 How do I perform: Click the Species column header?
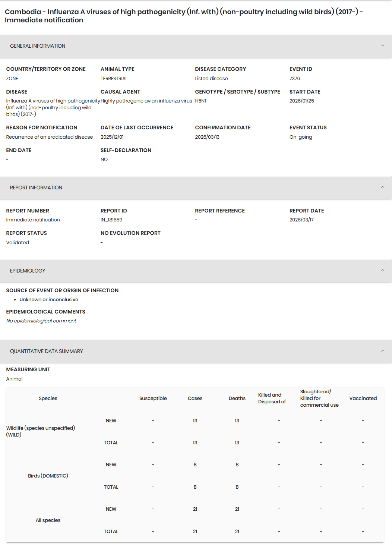tap(48, 398)
